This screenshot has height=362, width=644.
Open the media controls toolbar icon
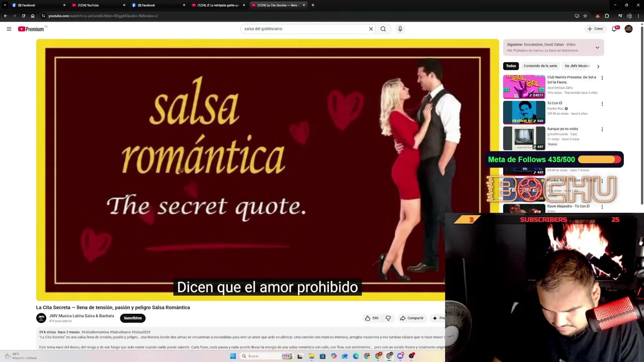[x=620, y=16]
